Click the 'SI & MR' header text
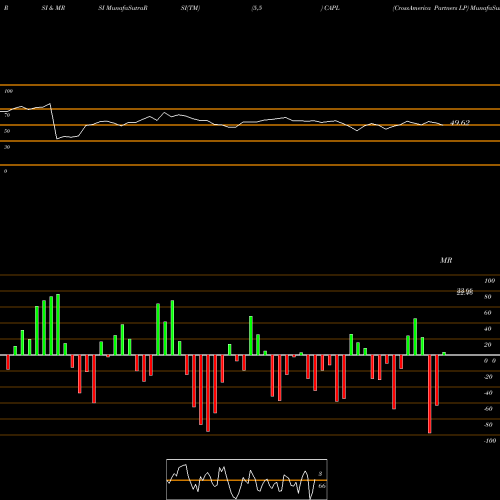Image resolution: width=500 pixels, height=500 pixels. (x=53, y=8)
